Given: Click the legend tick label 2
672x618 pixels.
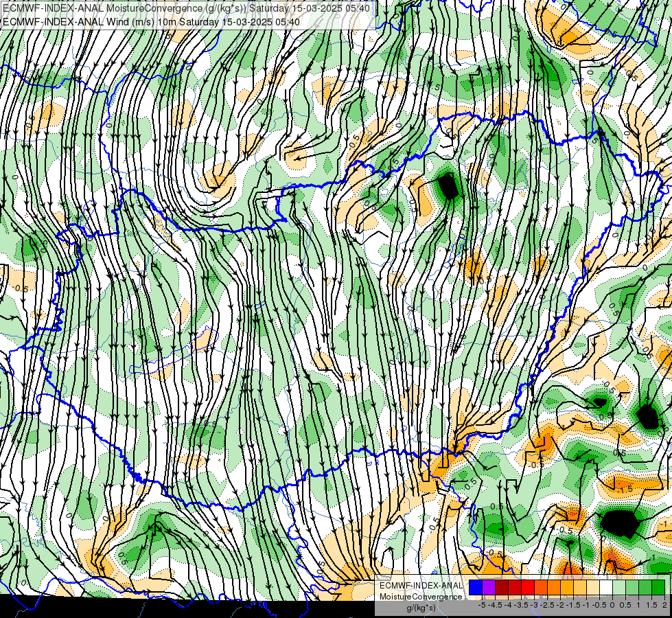Looking at the screenshot, I should [664, 605].
